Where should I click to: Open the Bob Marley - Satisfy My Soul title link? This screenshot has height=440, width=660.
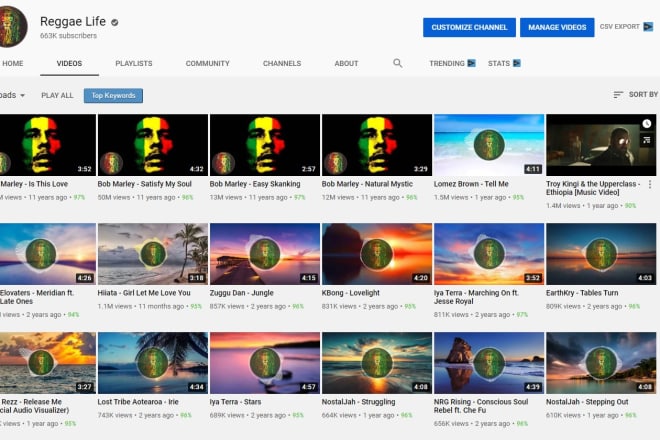pyautogui.click(x=151, y=185)
